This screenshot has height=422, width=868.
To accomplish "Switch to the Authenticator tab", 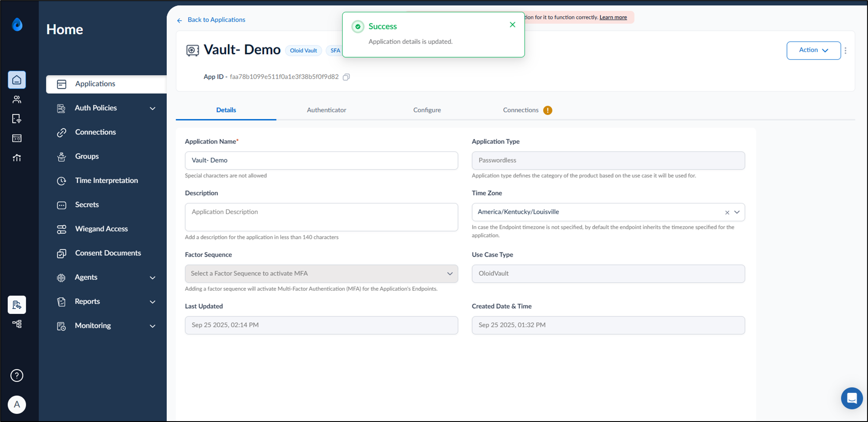I will coord(327,110).
